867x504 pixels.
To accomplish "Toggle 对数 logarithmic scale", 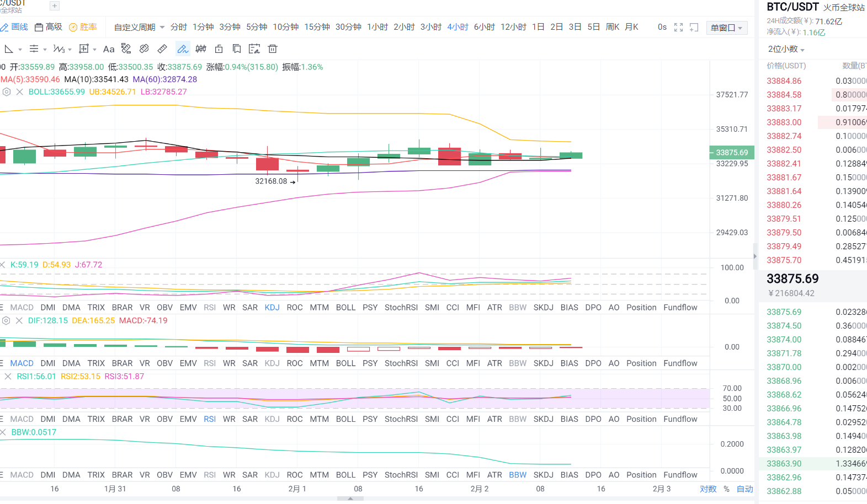I will [708, 489].
